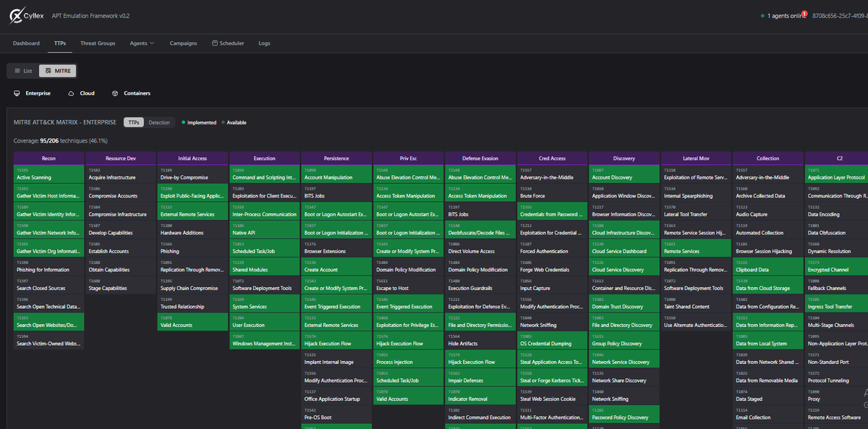Image resolution: width=868 pixels, height=429 pixels.
Task: Open the TTPs navigation tab
Action: (x=60, y=43)
